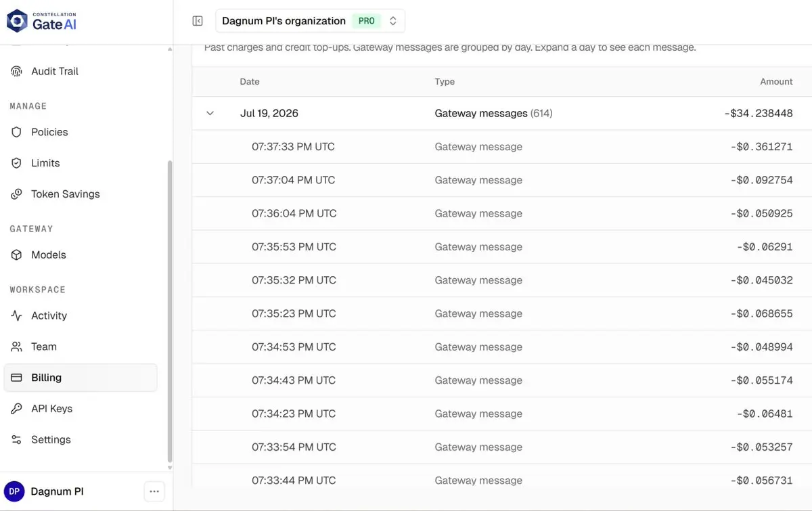Open the Settings sliders icon
The width and height of the screenshot is (812, 511).
(x=17, y=440)
